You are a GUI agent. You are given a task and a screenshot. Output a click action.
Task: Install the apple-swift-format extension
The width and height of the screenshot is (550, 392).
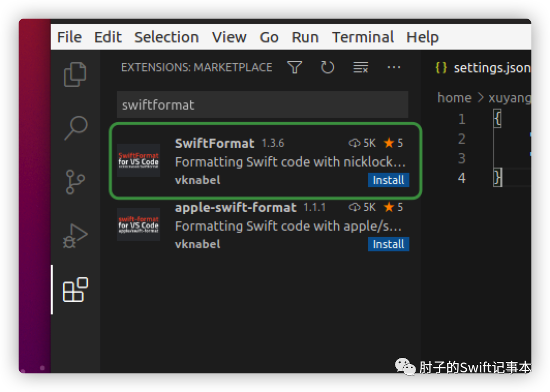388,244
